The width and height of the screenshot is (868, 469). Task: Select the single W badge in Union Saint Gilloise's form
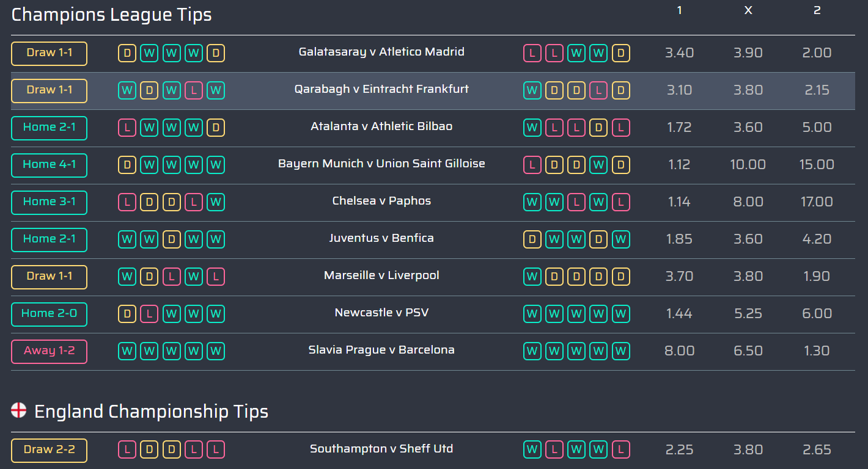pyautogui.click(x=598, y=165)
